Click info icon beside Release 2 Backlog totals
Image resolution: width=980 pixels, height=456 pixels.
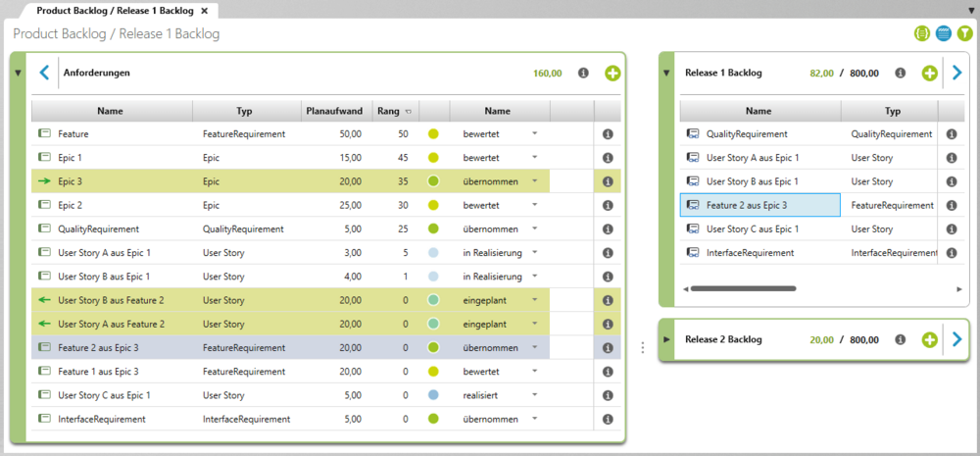point(900,339)
